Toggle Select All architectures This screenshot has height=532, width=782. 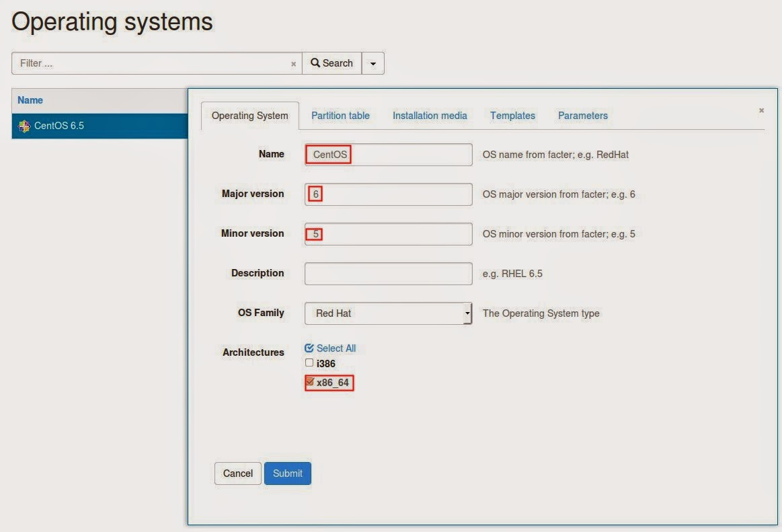tap(330, 348)
